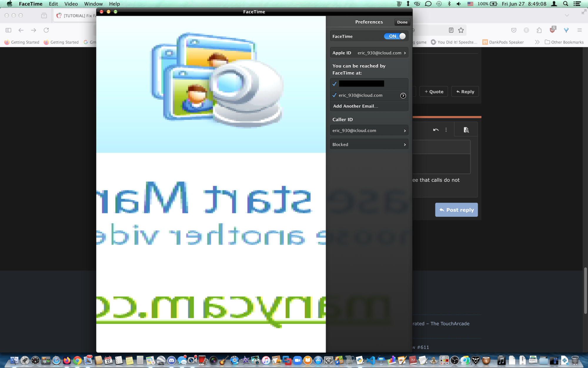Click Add Another Email
This screenshot has width=588, height=368.
(355, 106)
